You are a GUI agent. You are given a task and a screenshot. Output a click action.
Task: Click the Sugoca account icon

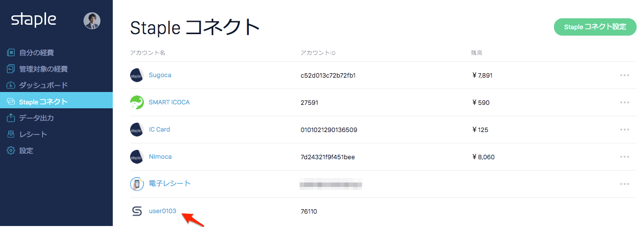coord(137,75)
